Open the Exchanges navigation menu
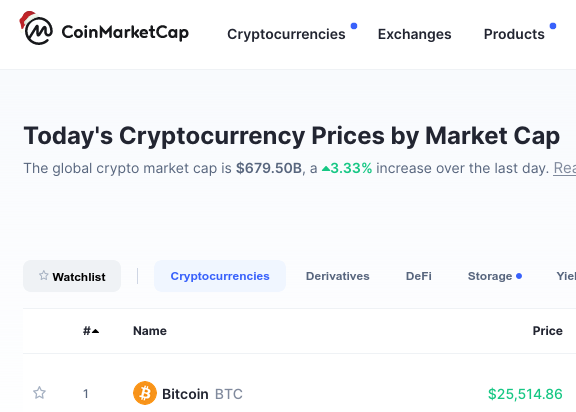576x412 pixels. (414, 34)
